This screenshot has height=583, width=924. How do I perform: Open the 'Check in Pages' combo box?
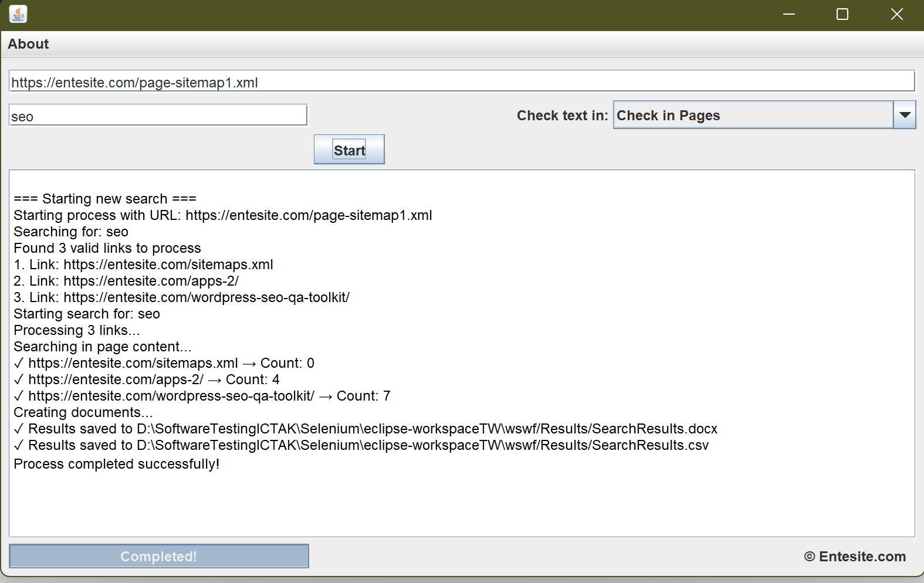pos(753,116)
